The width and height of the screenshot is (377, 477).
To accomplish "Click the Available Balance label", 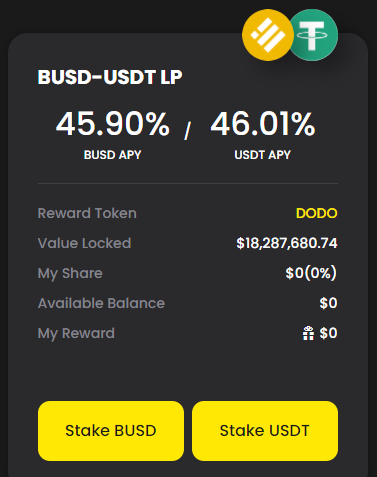I will [x=101, y=303].
